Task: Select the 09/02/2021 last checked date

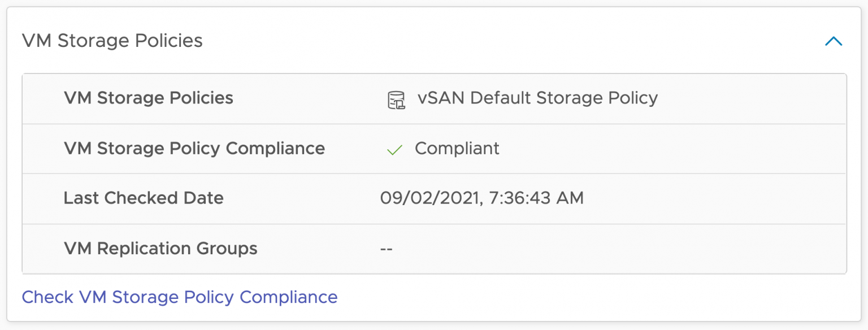Action: pyautogui.click(x=431, y=198)
